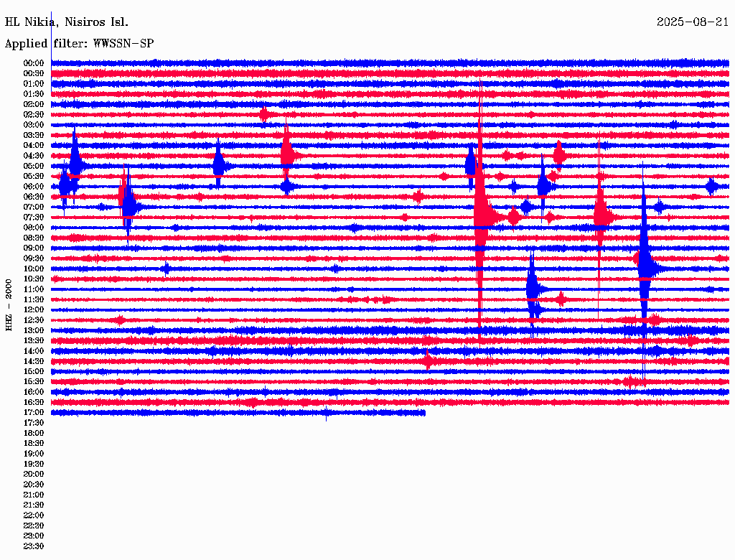Image resolution: width=735 pixels, height=560 pixels.
Task: Select the 20:00 time label
Action: pos(34,474)
